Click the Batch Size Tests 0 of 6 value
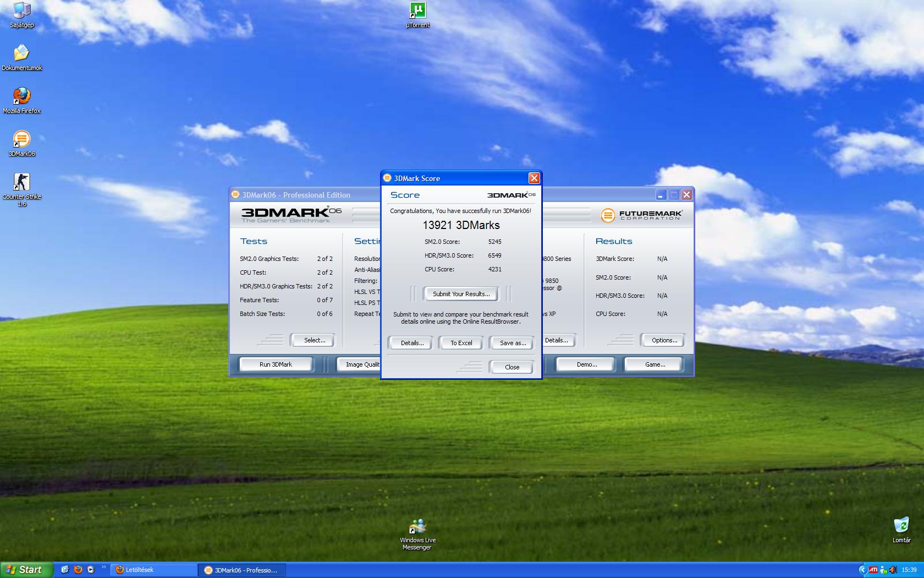 324,314
